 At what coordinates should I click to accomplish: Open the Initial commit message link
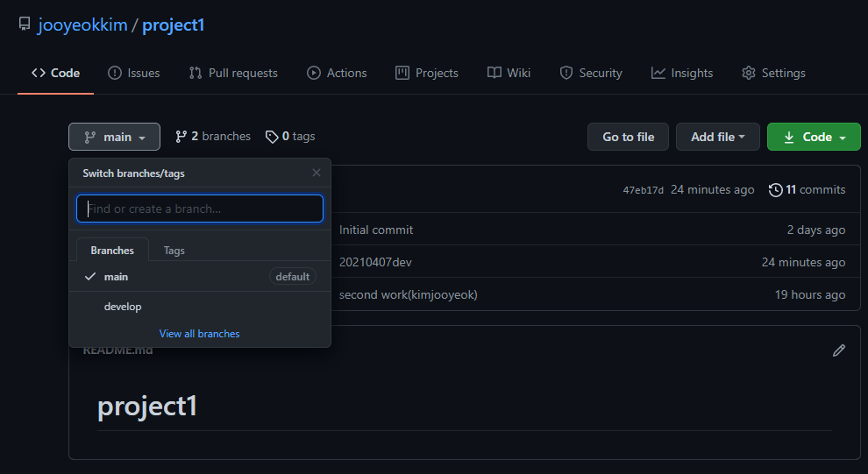pyautogui.click(x=376, y=230)
